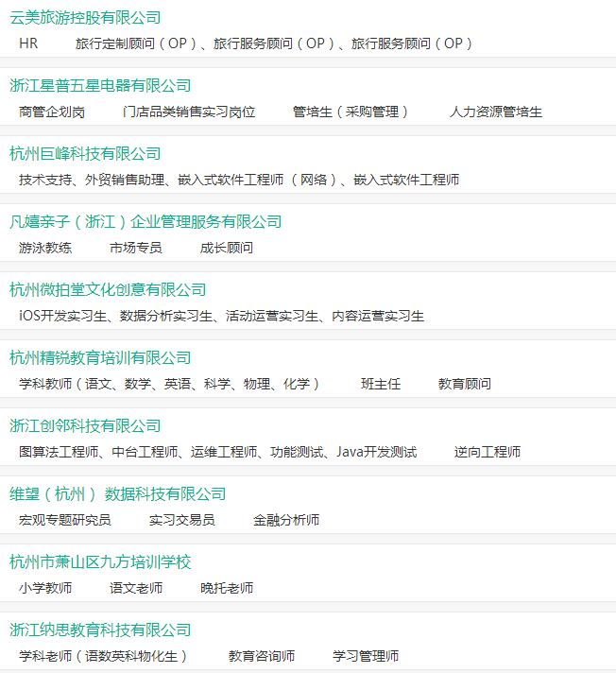Open 杭州微拍堂文化创意有限公司 company link
The height and width of the screenshot is (673, 616).
pos(108,290)
